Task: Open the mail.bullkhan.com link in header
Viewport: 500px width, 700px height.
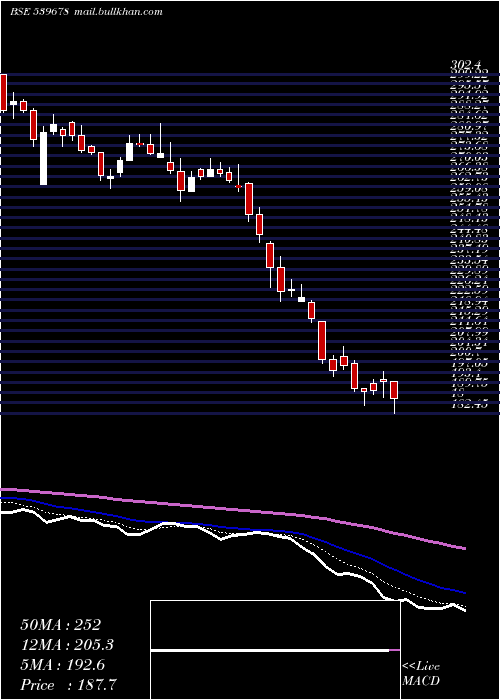Action: [x=117, y=12]
